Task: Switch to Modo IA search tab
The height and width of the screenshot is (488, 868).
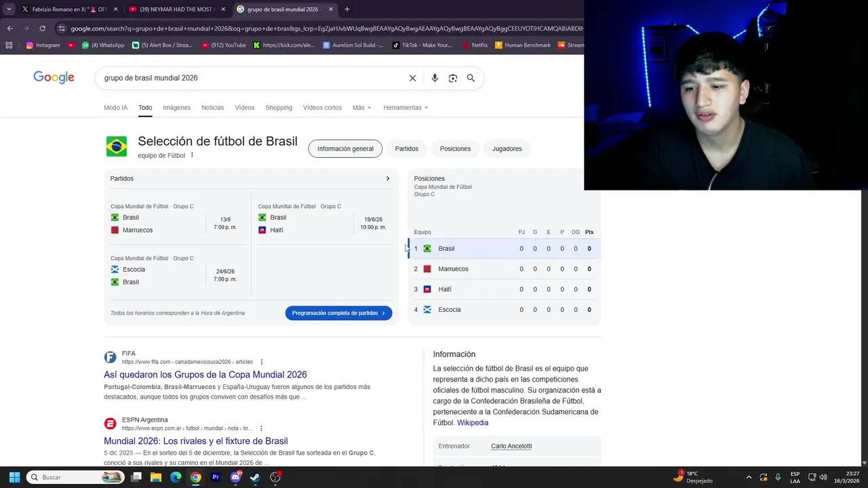Action: click(x=115, y=108)
